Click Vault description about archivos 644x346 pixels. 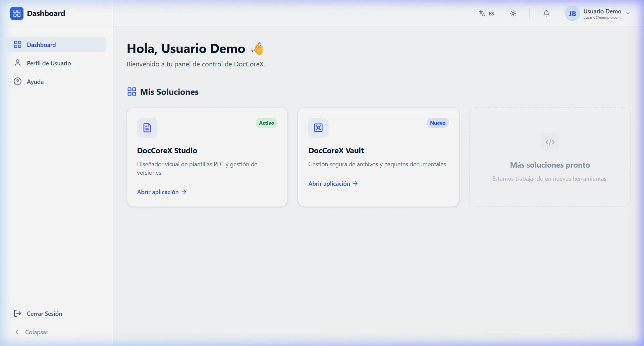click(378, 164)
